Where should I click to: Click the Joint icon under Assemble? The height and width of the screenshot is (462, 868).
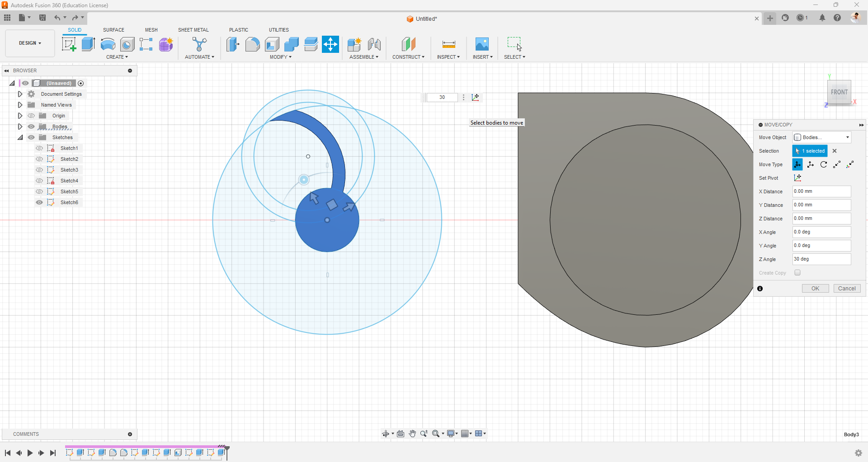click(374, 44)
